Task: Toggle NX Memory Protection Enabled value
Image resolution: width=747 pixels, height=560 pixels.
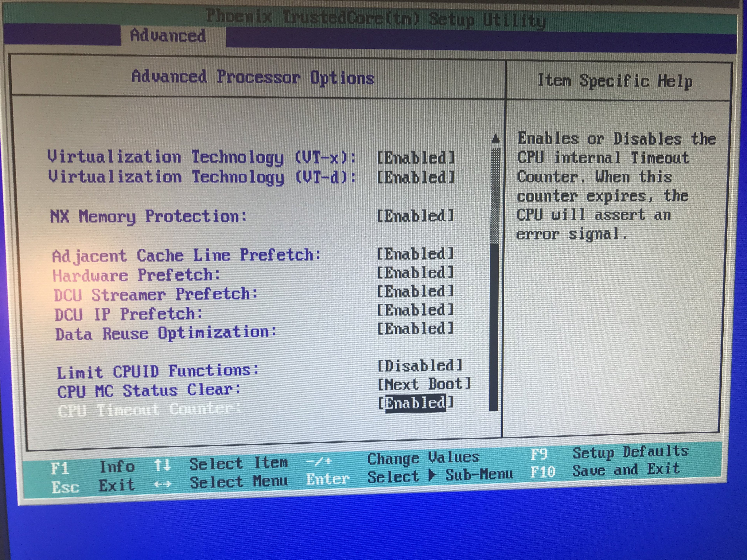Action: point(415,216)
